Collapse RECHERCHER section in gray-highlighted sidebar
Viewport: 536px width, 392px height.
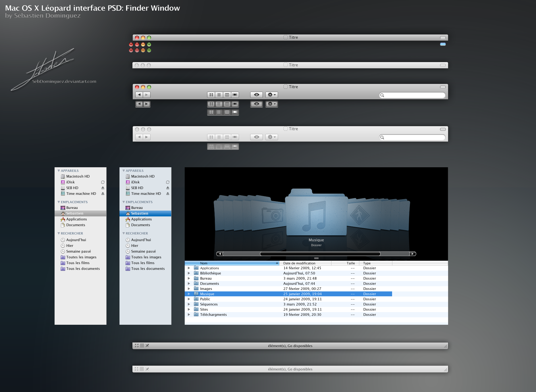[59, 233]
